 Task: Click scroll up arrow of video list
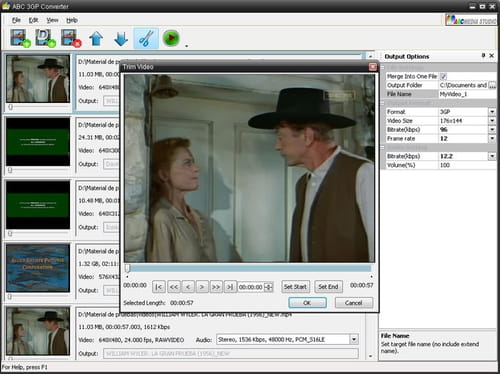tap(370, 56)
